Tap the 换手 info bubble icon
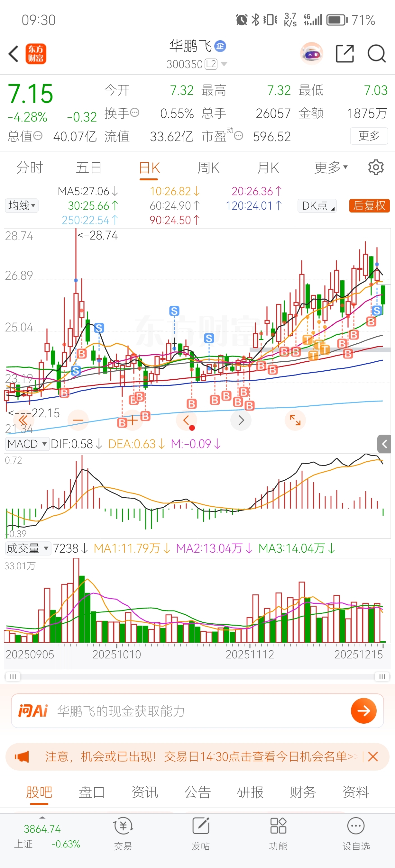 [x=134, y=113]
